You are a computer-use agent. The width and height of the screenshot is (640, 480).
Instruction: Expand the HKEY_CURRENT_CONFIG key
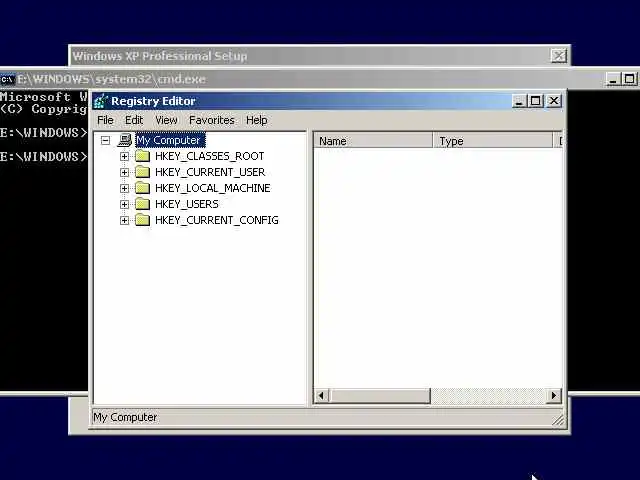pos(124,220)
